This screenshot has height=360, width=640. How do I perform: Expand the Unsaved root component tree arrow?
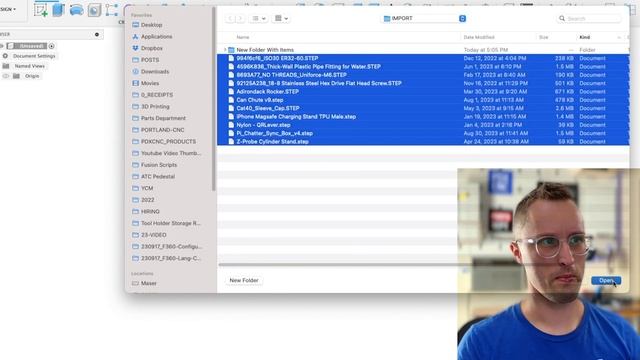[x=2, y=46]
